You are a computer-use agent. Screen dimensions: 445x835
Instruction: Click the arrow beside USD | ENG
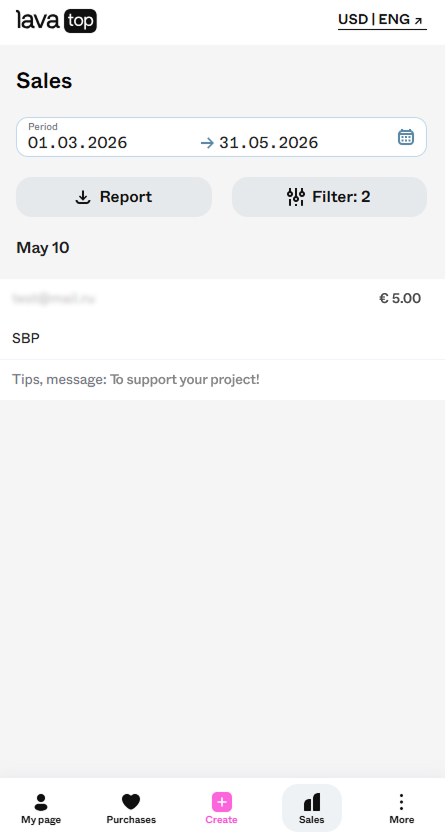[x=418, y=21]
